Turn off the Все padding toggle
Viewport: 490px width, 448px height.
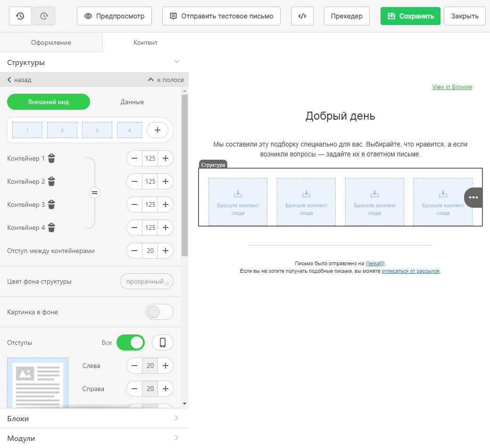pos(131,342)
